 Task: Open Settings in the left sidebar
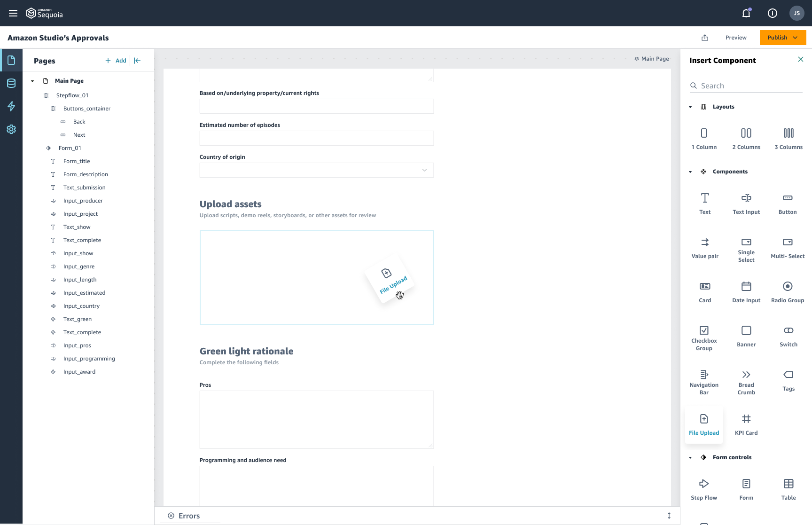(11, 129)
